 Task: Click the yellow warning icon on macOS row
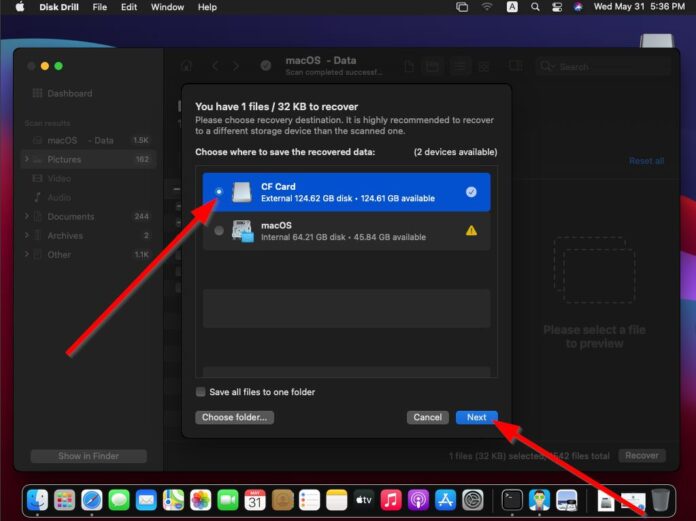pos(471,230)
